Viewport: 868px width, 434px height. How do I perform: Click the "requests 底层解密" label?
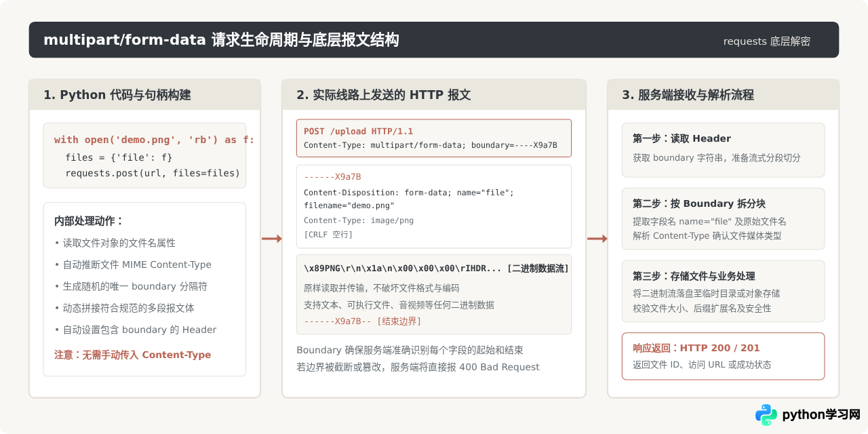click(x=766, y=41)
